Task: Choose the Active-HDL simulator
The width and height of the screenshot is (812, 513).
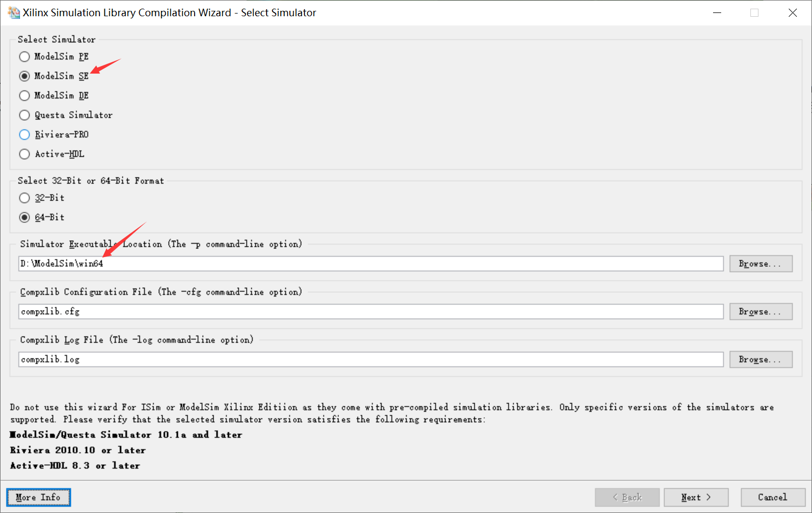Action: (x=24, y=154)
